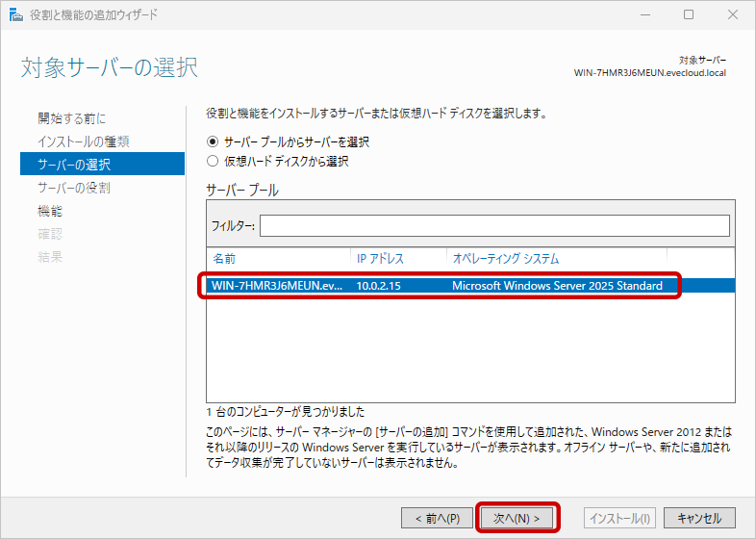Click the キャンセル button

click(x=699, y=518)
